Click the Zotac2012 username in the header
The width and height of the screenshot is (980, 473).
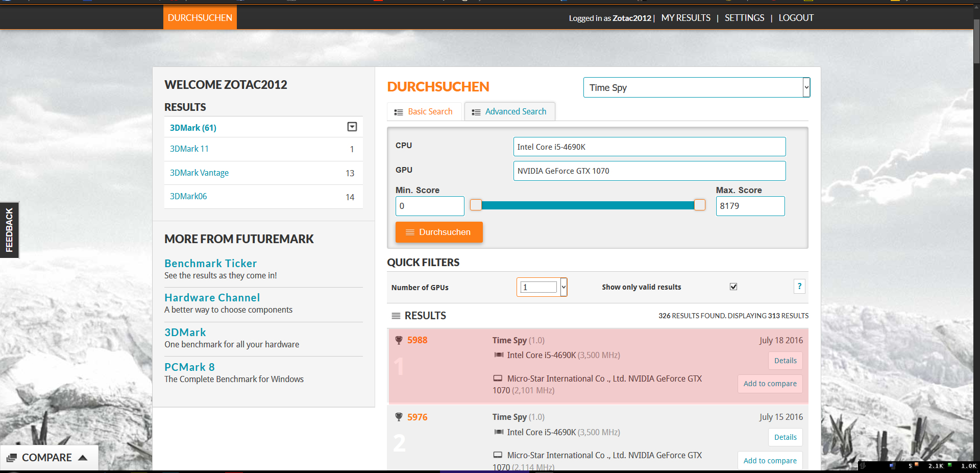(632, 18)
